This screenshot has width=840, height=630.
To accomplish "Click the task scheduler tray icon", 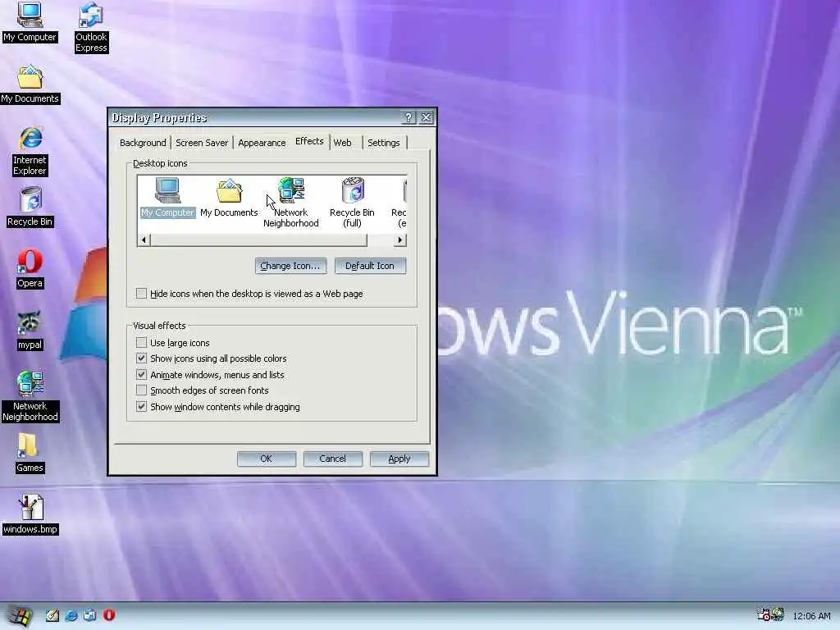I will 763,614.
